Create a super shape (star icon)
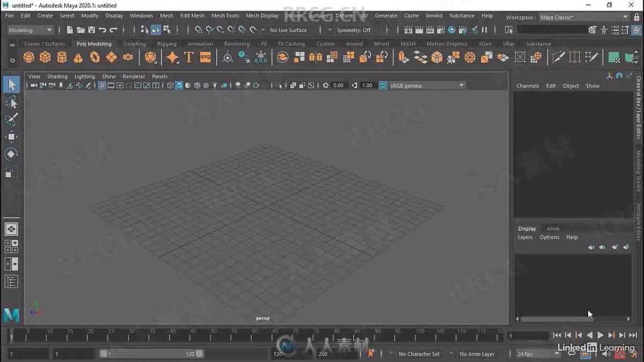The width and height of the screenshot is (644, 362). point(172,57)
